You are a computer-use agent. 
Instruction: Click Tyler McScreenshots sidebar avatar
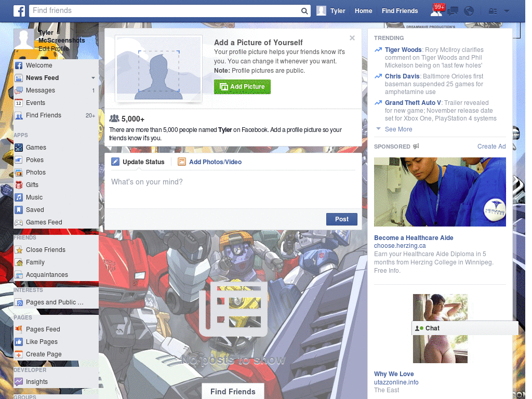coord(24,39)
